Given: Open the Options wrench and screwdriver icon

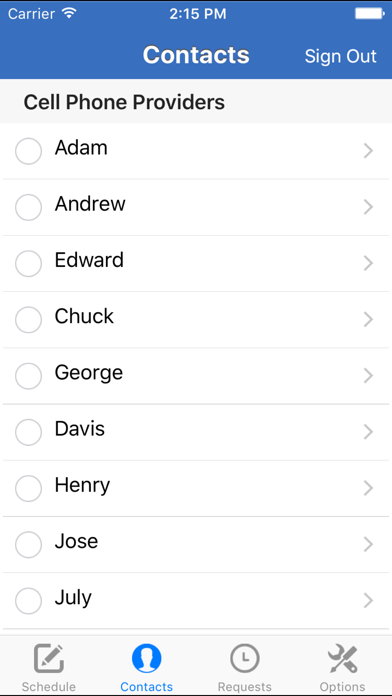Looking at the screenshot, I should (342, 658).
